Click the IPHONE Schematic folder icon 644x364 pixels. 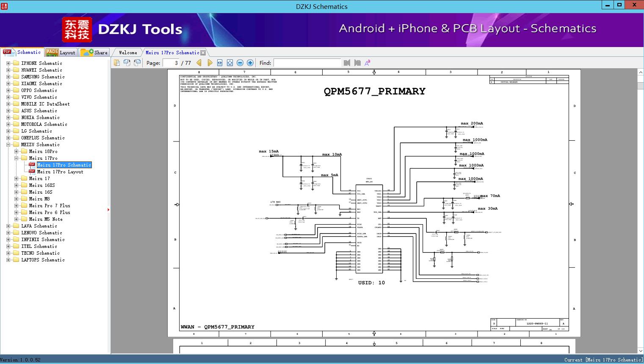pyautogui.click(x=16, y=63)
